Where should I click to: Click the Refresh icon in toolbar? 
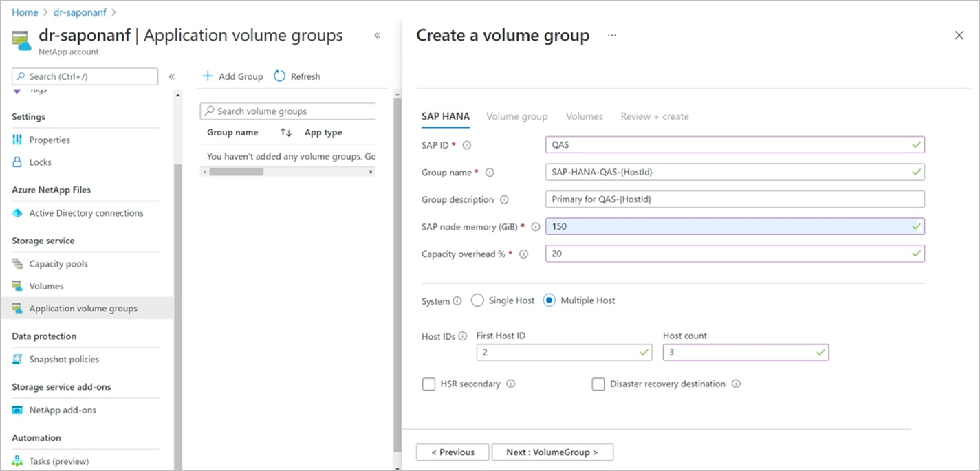279,76
